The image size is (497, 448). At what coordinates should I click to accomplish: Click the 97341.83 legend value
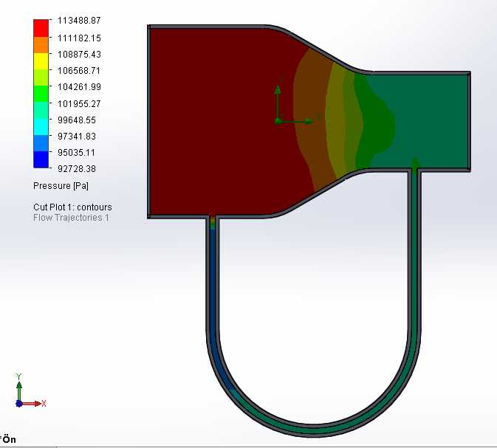tap(77, 137)
